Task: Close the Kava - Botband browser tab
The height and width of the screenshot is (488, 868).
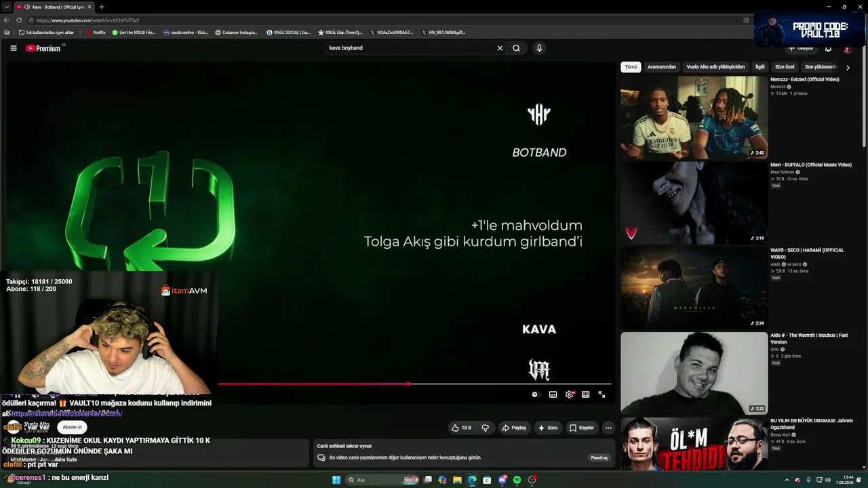Action: (x=90, y=7)
